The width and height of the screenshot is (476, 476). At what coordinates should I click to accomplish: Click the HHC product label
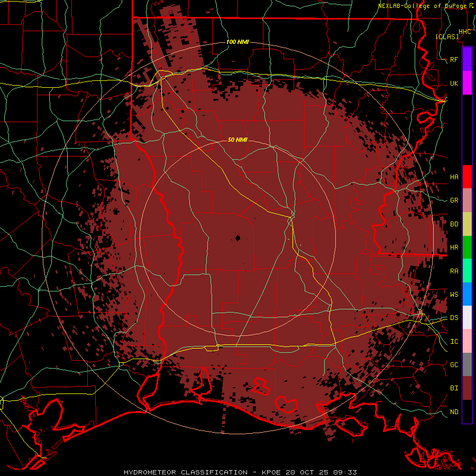[464, 32]
